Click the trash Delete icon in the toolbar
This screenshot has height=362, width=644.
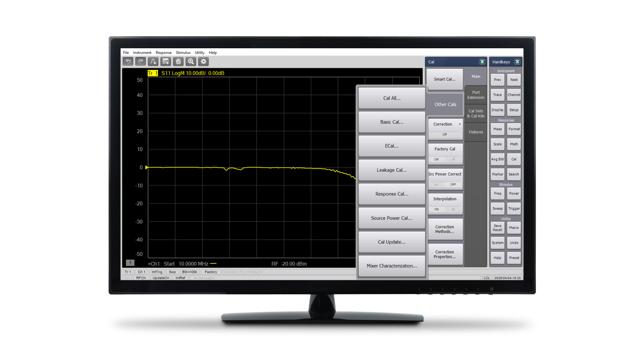pos(178,61)
